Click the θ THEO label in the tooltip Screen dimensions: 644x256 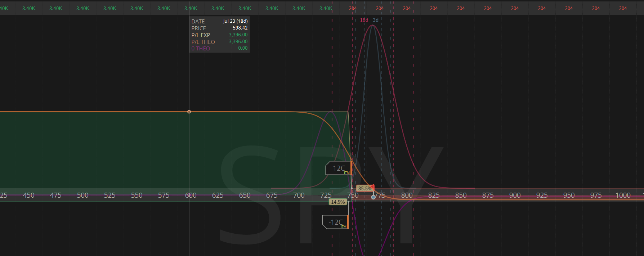pos(201,48)
